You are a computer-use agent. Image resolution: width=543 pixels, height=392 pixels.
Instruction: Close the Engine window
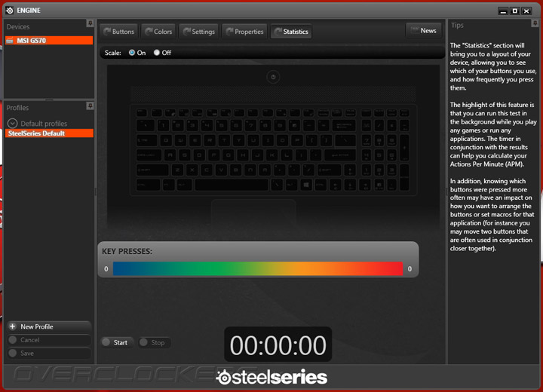526,11
